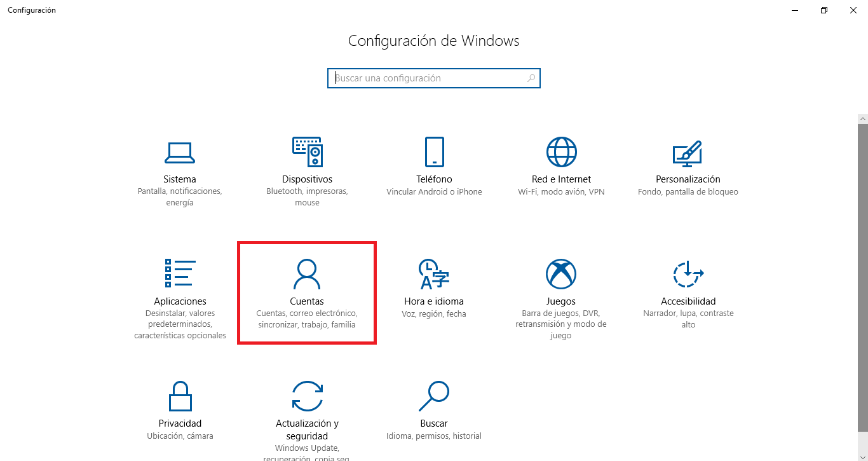Open the Teléfono phone icon

click(x=435, y=152)
